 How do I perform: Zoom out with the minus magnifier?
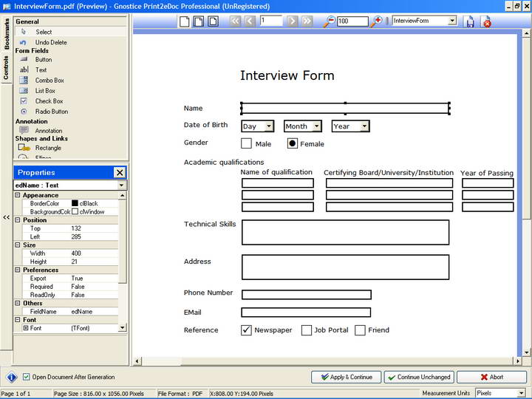[329, 21]
